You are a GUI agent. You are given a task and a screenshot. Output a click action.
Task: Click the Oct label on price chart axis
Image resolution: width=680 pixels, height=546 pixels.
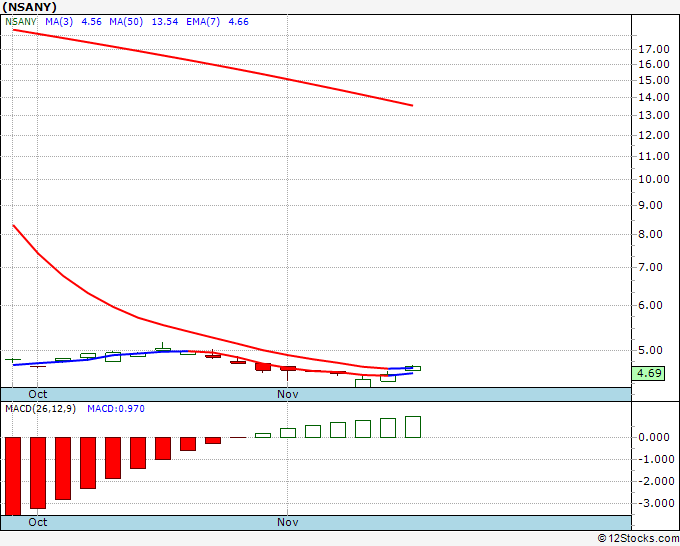coord(38,394)
